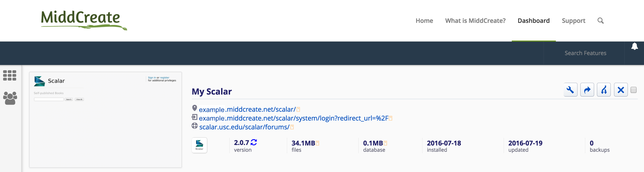Click the wrench settings icon for My Scalar
Screen dimensions: 644x172
click(570, 90)
